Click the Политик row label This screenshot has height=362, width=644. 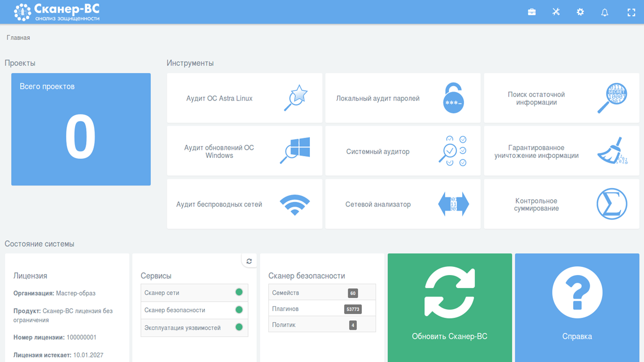coord(284,325)
